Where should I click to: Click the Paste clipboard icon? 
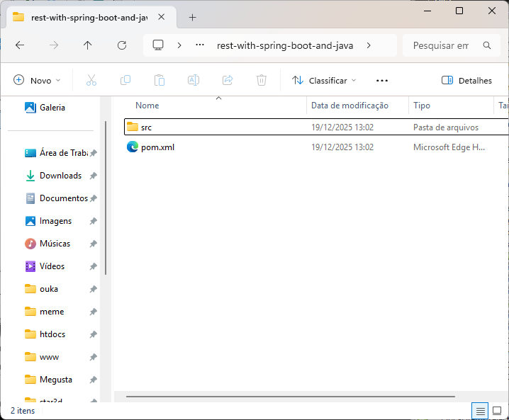pyautogui.click(x=160, y=81)
